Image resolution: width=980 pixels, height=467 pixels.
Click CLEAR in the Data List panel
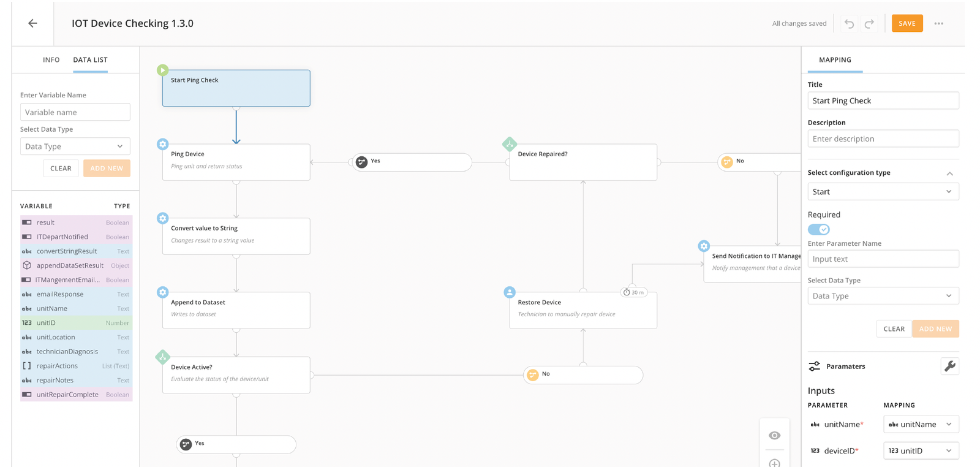click(61, 169)
